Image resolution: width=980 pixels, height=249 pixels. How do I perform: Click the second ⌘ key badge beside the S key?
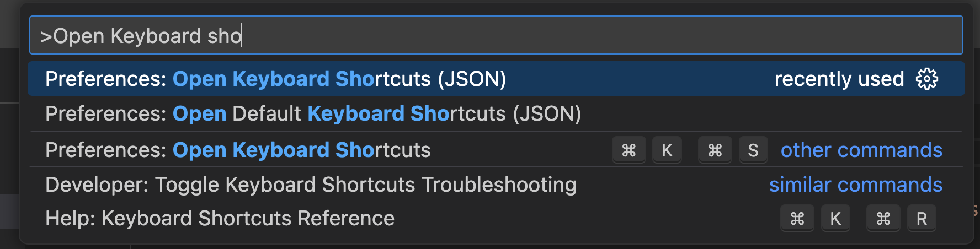715,150
